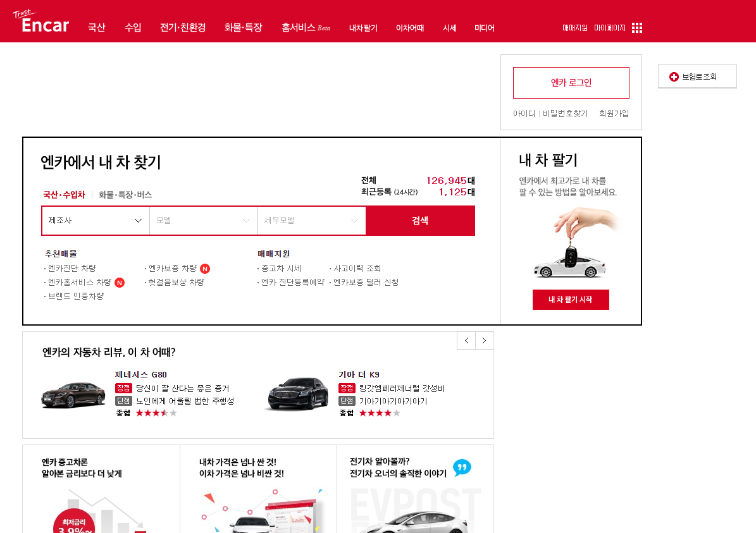This screenshot has height=533, width=756.
Task: Click star rating of 기아 더 K9
Action: (380, 413)
